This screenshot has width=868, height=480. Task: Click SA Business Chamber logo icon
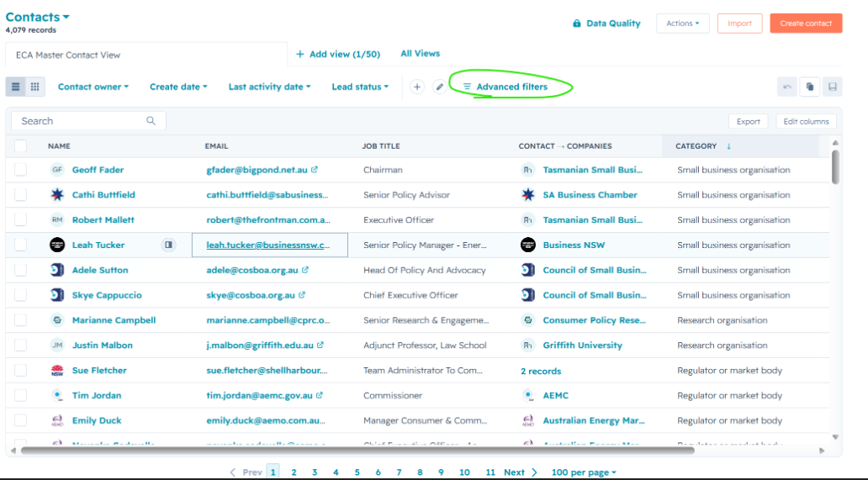pyautogui.click(x=528, y=195)
